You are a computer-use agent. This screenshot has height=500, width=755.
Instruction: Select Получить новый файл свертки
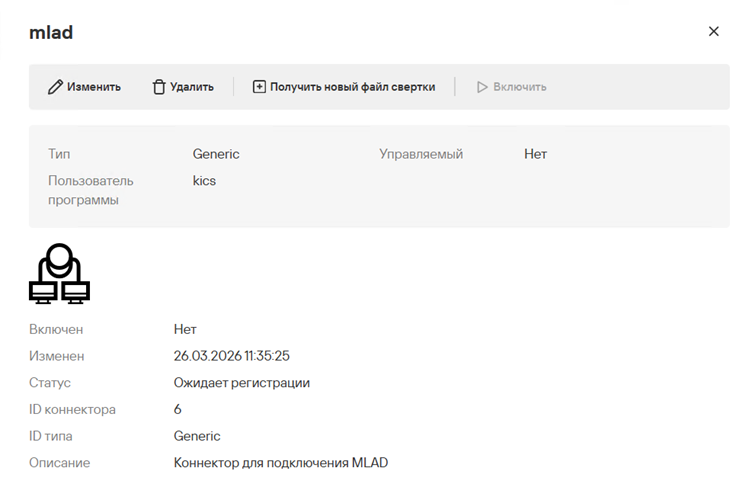tap(352, 87)
